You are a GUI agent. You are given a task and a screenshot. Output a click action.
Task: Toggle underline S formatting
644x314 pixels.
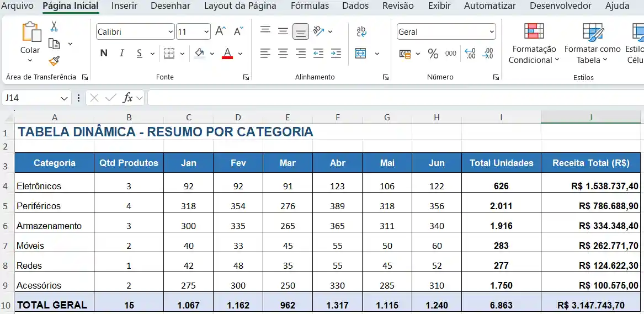140,54
